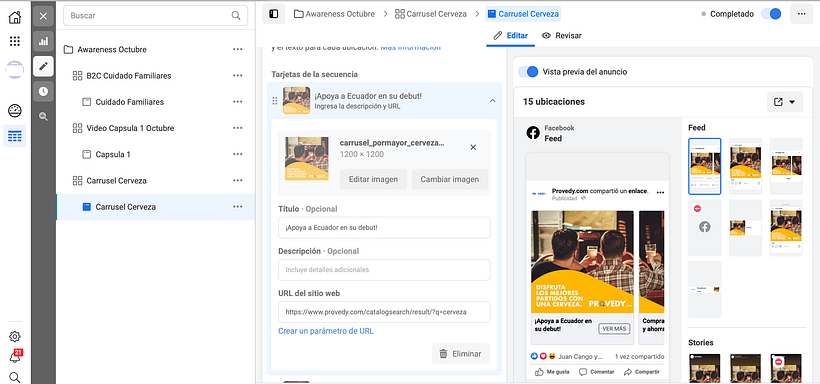Collapse the ¡Apoya a Ecuador card

(492, 101)
